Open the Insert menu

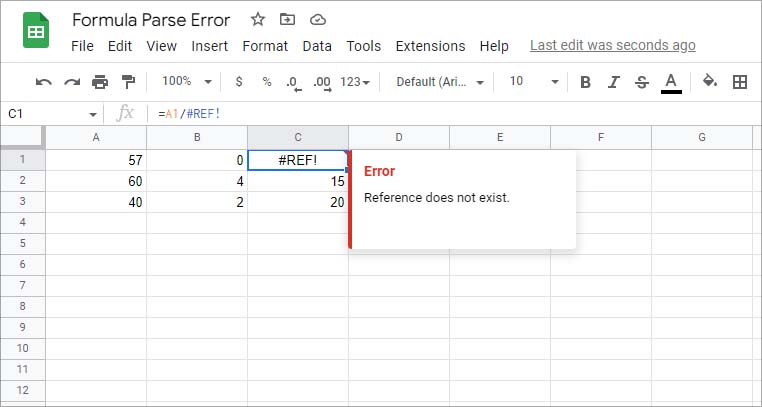[209, 46]
